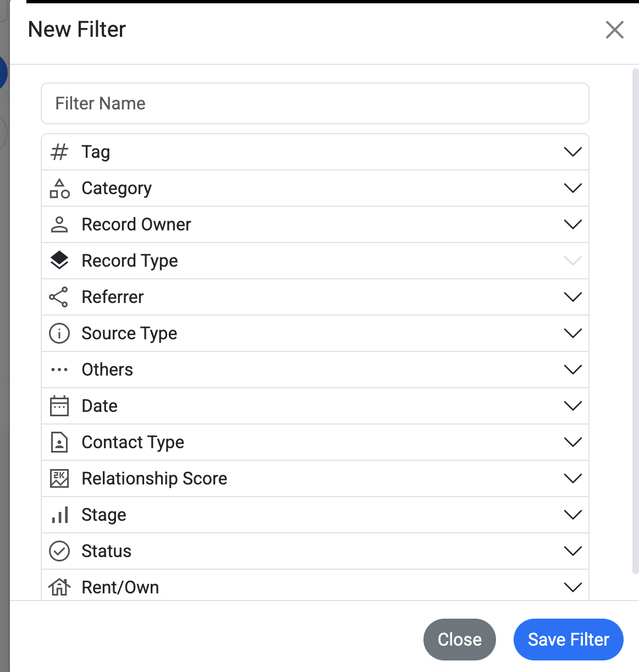Click the Category shapes icon
Screen dimensions: 639x672
tap(59, 188)
